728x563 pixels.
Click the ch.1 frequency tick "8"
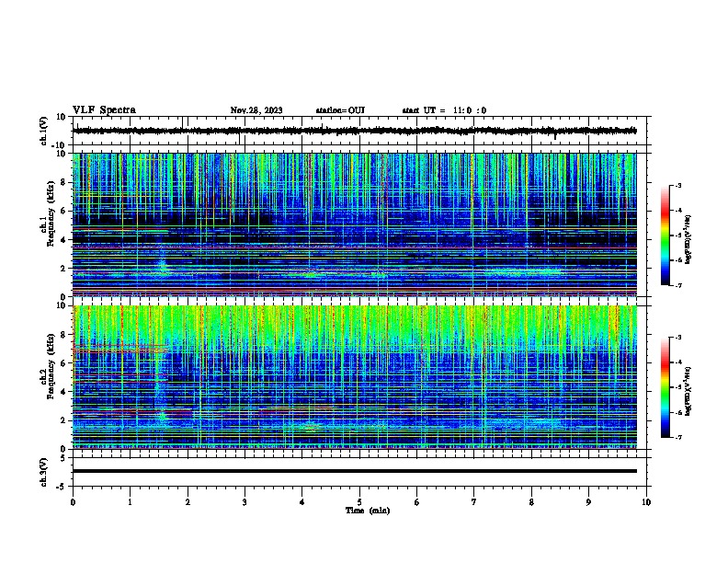63,182
